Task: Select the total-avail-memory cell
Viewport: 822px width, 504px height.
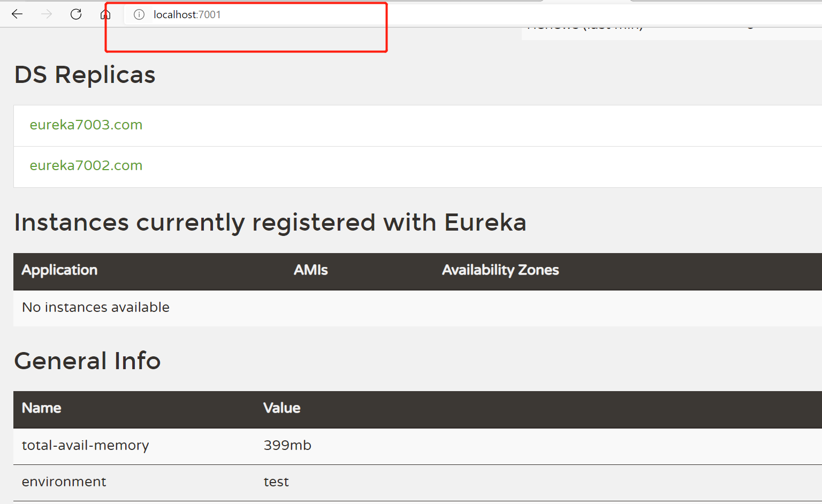Action: pyautogui.click(x=86, y=446)
